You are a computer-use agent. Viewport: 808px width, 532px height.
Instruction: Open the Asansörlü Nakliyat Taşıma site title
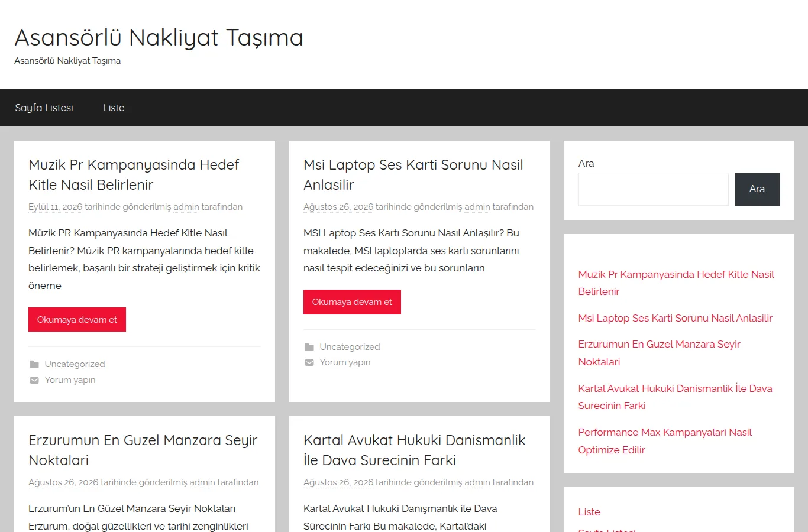coord(159,38)
